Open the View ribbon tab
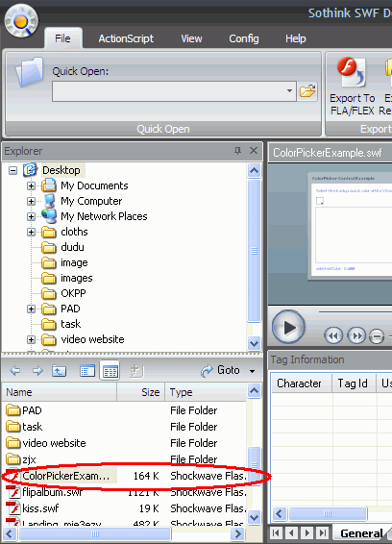Viewport: 392px width, 544px height. pos(191,38)
